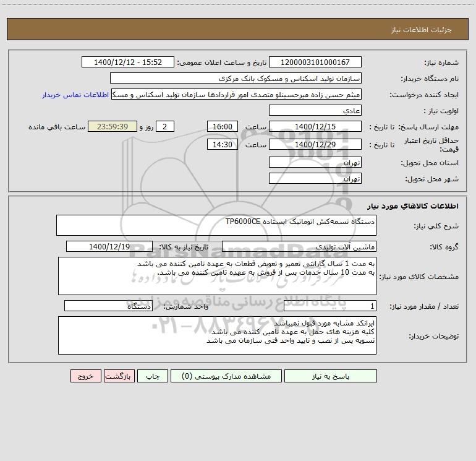
Task: Click response deadline date 1400/12/15
Action: tap(315, 126)
